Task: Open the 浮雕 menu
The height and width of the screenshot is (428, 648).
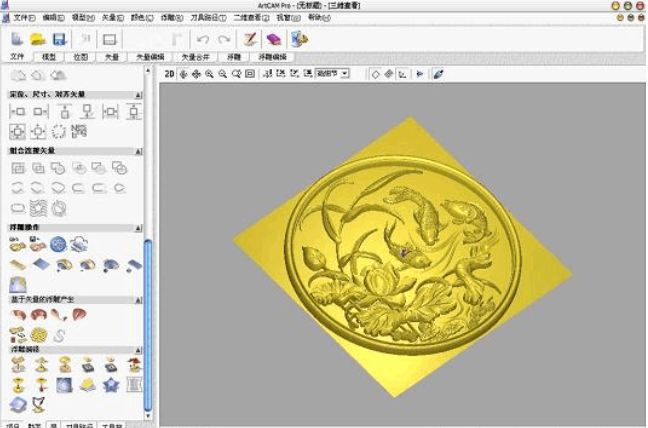Action: tap(172, 18)
